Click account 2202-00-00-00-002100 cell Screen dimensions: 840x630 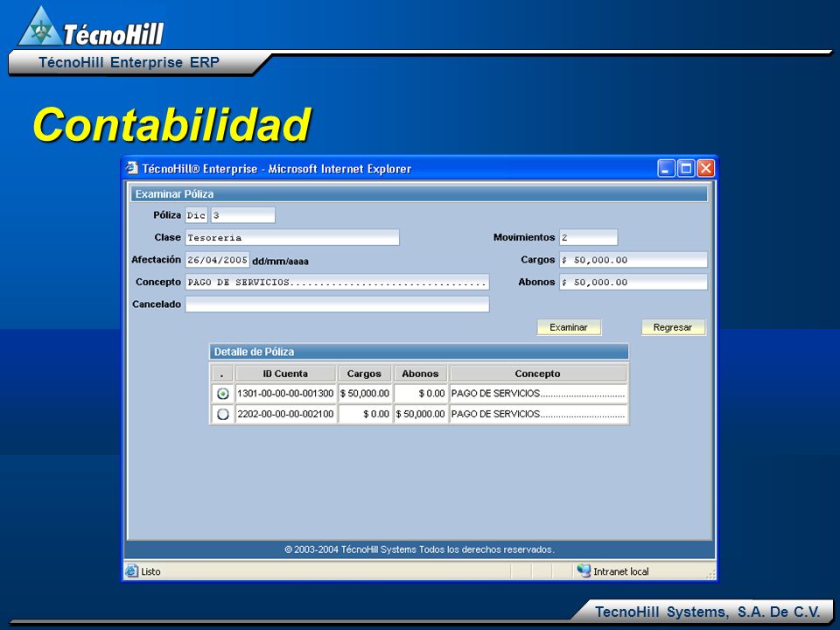click(x=285, y=414)
